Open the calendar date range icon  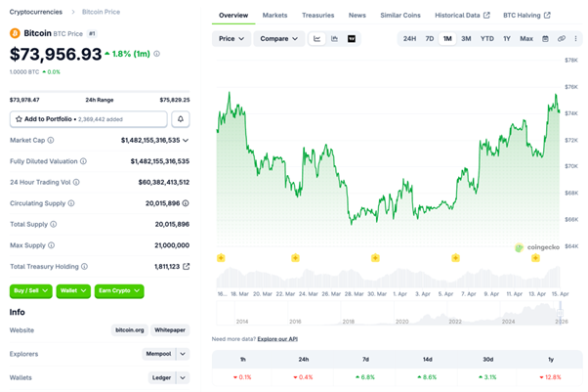[546, 39]
